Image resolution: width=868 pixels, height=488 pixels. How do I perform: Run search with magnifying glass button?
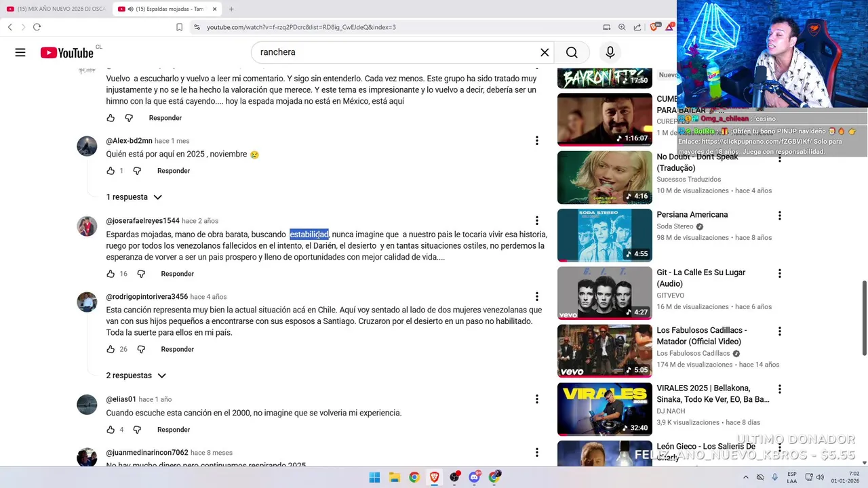click(x=572, y=52)
